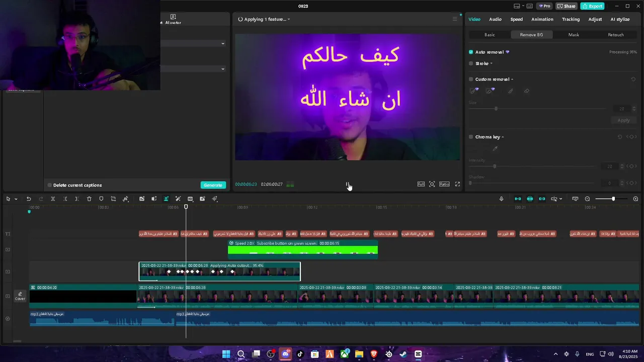Select the Basic sub-tab

490,35
